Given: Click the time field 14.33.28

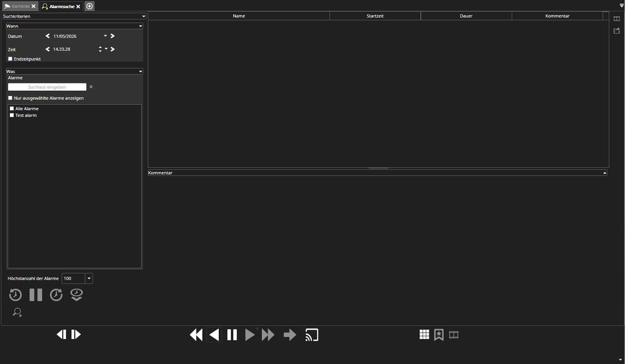Looking at the screenshot, I should [x=62, y=49].
